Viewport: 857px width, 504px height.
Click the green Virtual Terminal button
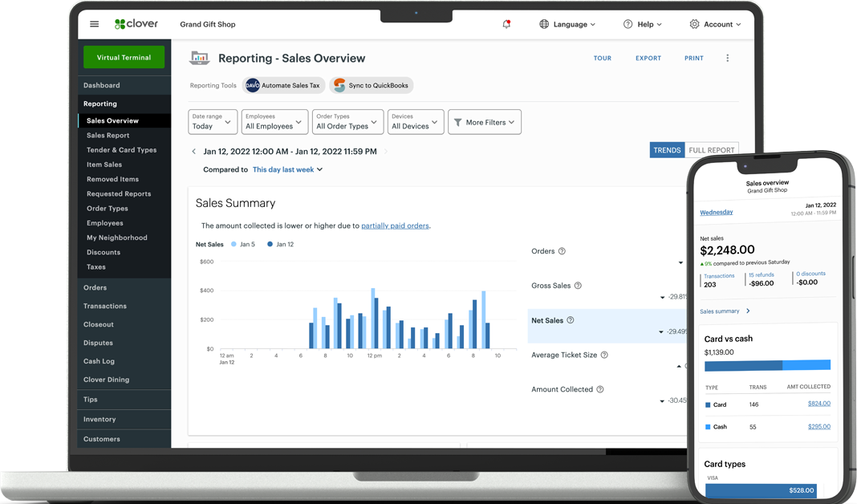[x=124, y=58]
